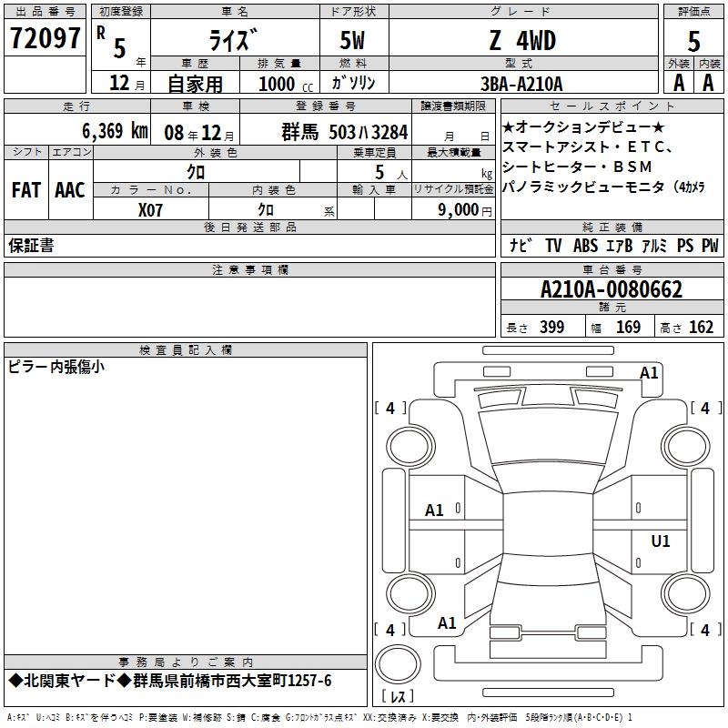Select the ◆北関東ヤード◆ yard name

pyautogui.click(x=70, y=681)
